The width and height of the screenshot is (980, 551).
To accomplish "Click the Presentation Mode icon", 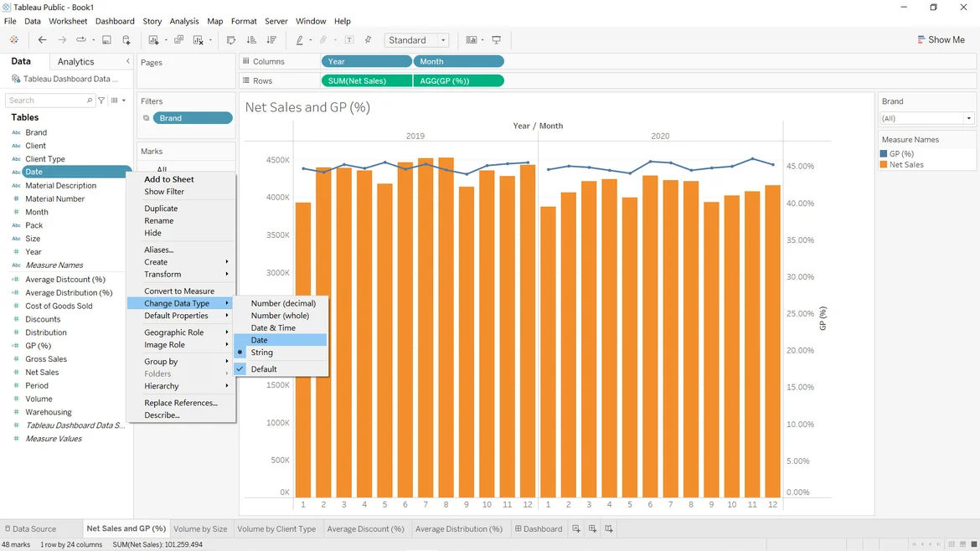I will [x=497, y=40].
